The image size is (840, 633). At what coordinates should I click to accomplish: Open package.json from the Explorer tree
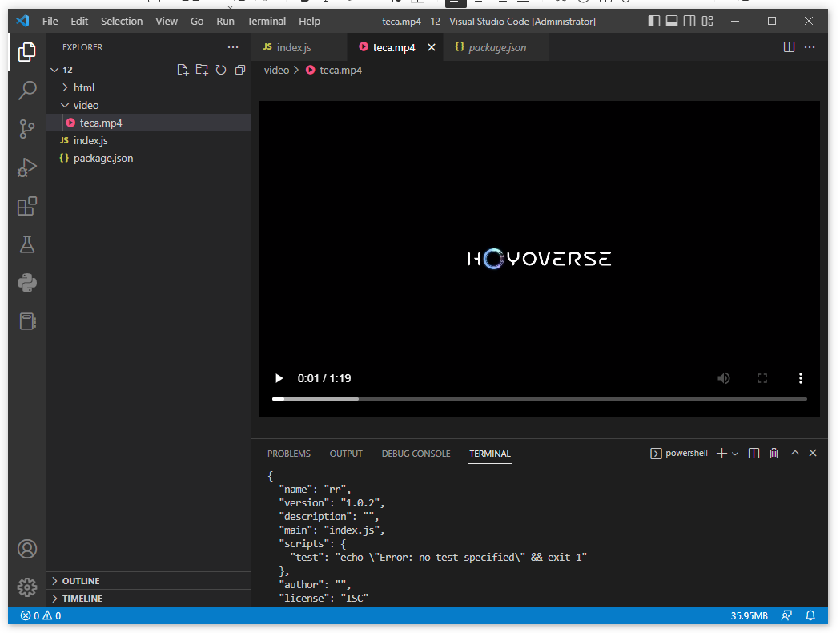coord(149,158)
